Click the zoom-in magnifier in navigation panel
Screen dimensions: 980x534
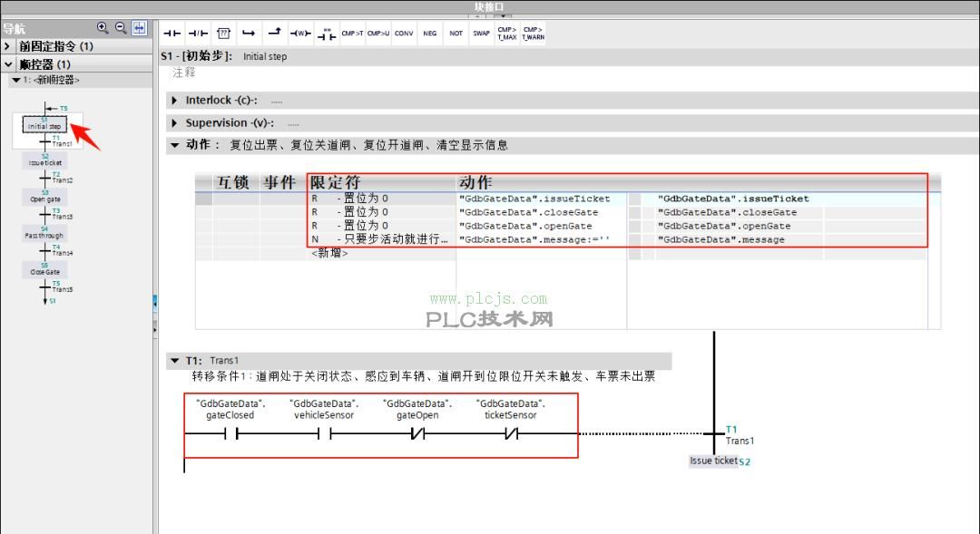point(103,27)
